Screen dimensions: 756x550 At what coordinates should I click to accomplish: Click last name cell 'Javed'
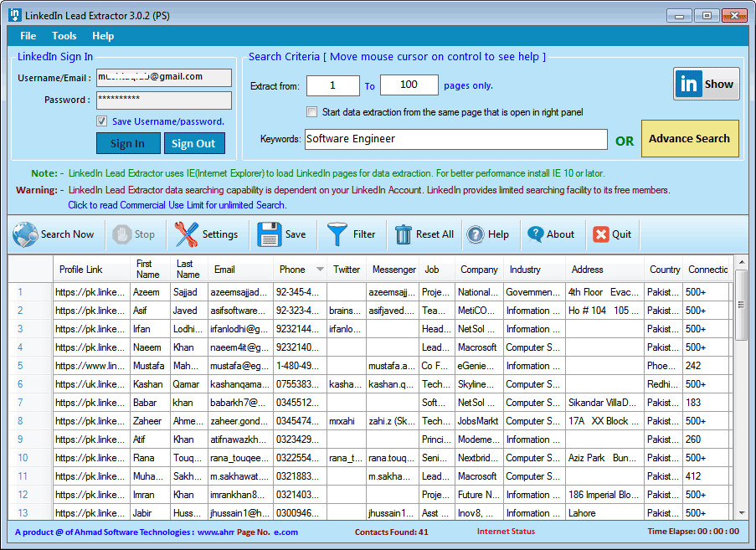coord(188,311)
